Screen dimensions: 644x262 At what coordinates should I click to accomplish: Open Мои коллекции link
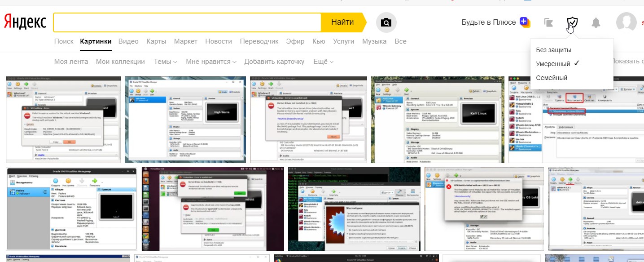click(120, 62)
